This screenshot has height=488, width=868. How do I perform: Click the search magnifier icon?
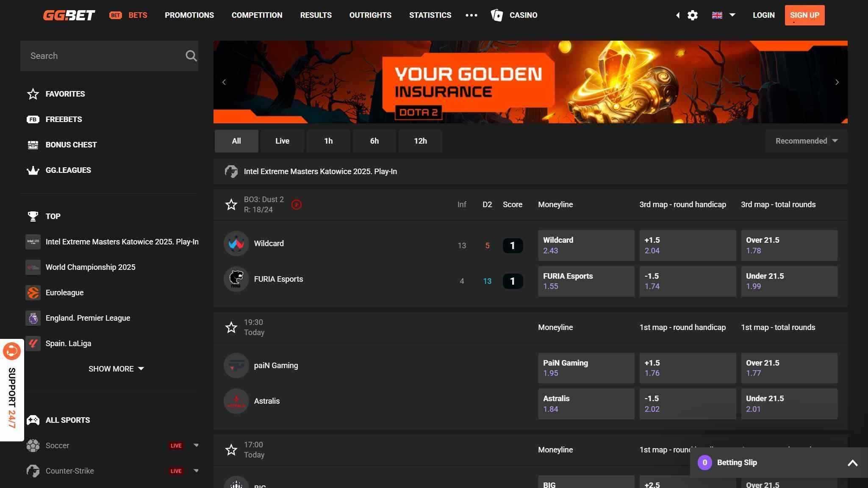point(191,56)
